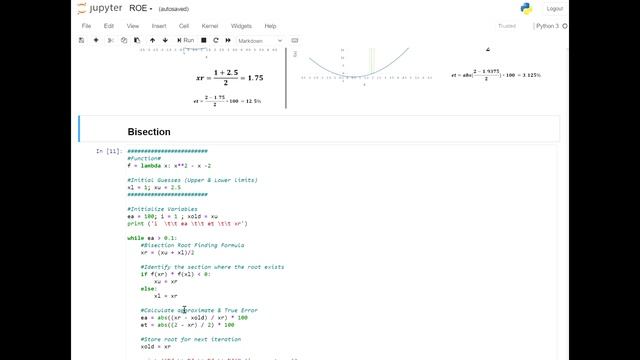This screenshot has height=360, width=640.
Task: Cut selected cell with scissors icon
Action: coord(110,40)
